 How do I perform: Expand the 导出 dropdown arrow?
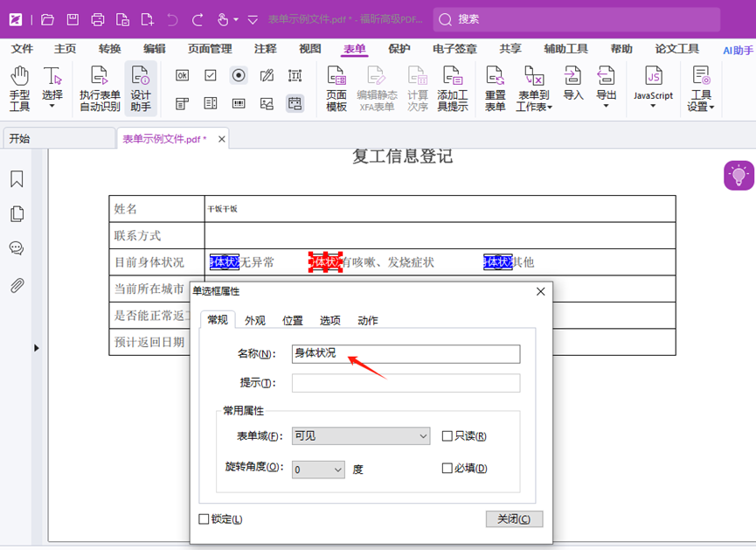pyautogui.click(x=606, y=106)
